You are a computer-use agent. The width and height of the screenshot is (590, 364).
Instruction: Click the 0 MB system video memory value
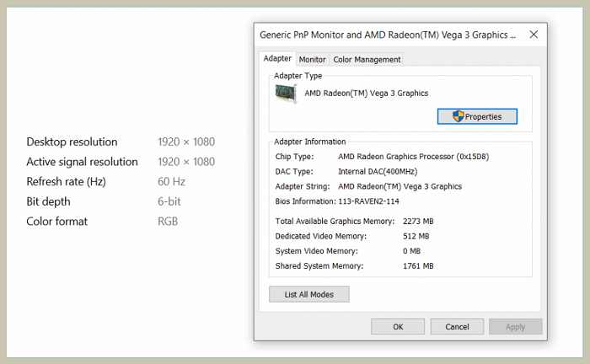pos(411,251)
